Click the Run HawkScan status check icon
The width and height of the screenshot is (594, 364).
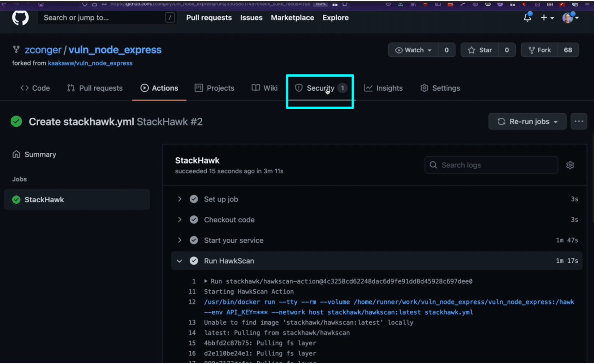(x=194, y=261)
